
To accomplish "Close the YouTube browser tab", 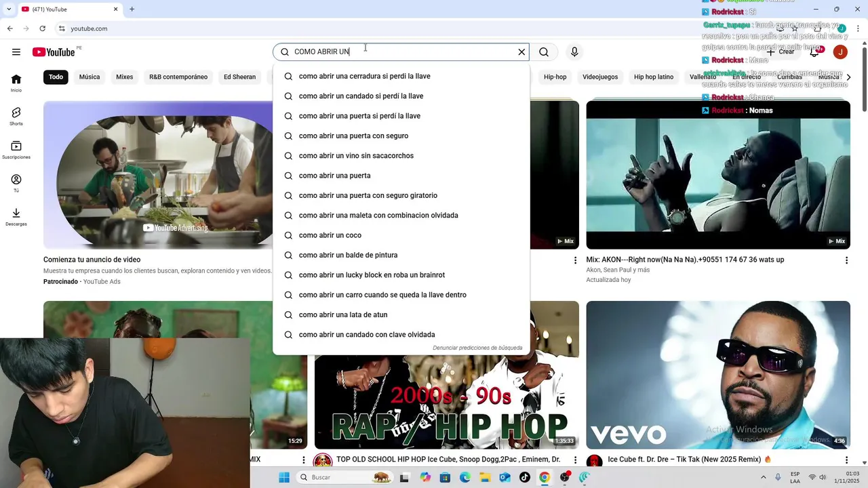I will 116,9.
